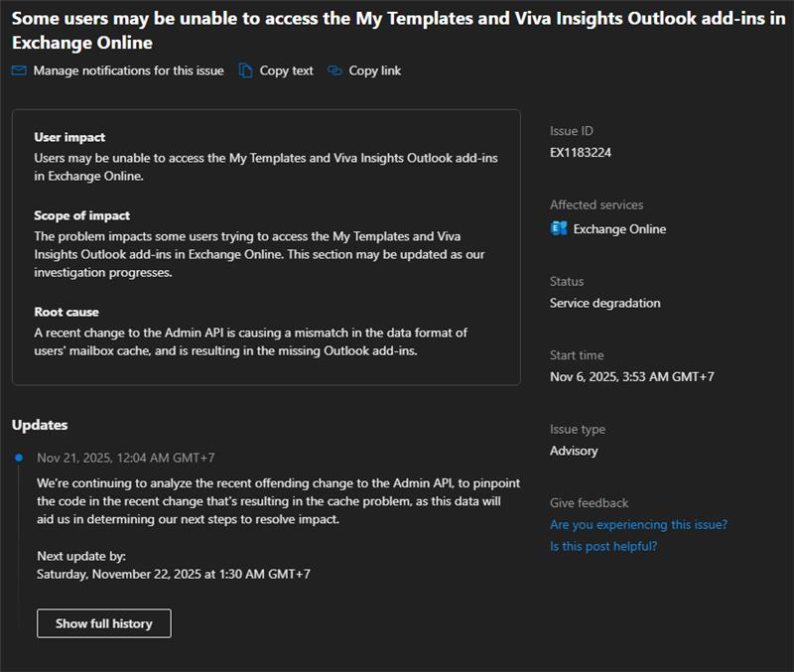Select the Nov 21, 2025 update timestamp
The image size is (794, 672).
coord(126,458)
